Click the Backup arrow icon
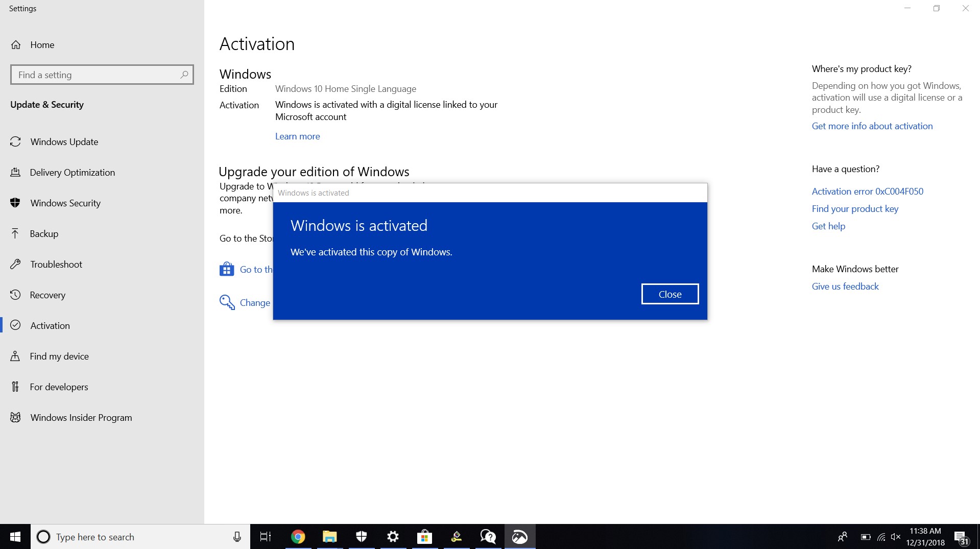This screenshot has width=980, height=549. tap(16, 233)
